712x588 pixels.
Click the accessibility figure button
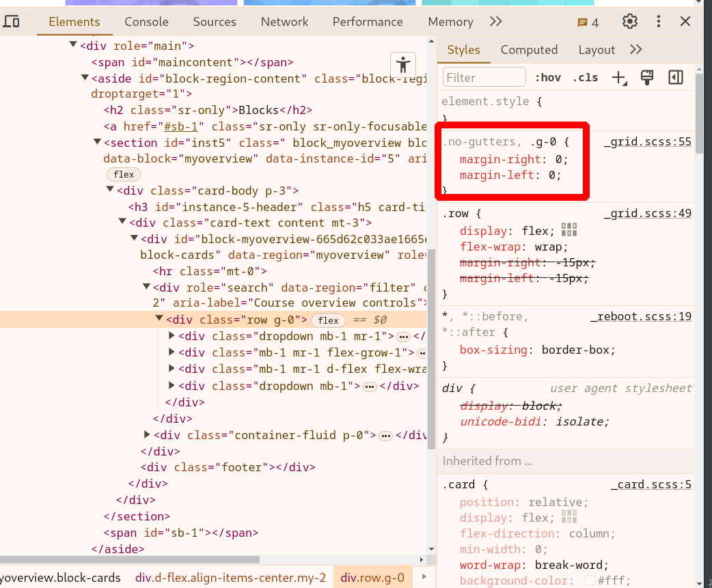pos(402,64)
